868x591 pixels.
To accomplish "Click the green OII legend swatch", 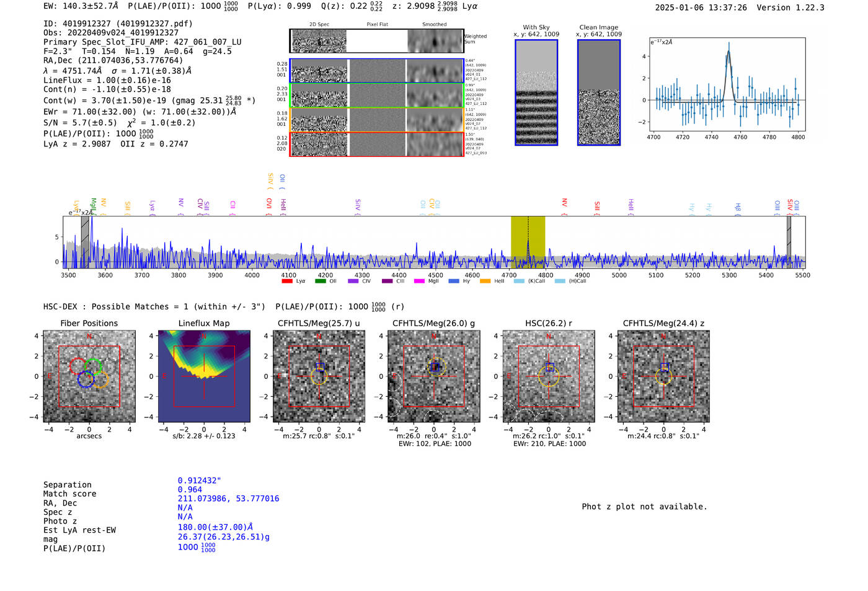I will (x=321, y=281).
